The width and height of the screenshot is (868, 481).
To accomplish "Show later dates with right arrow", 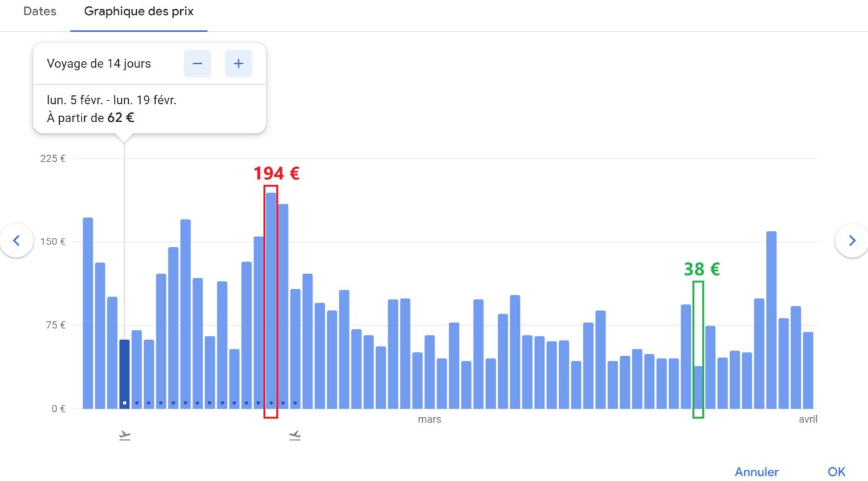I will (852, 240).
